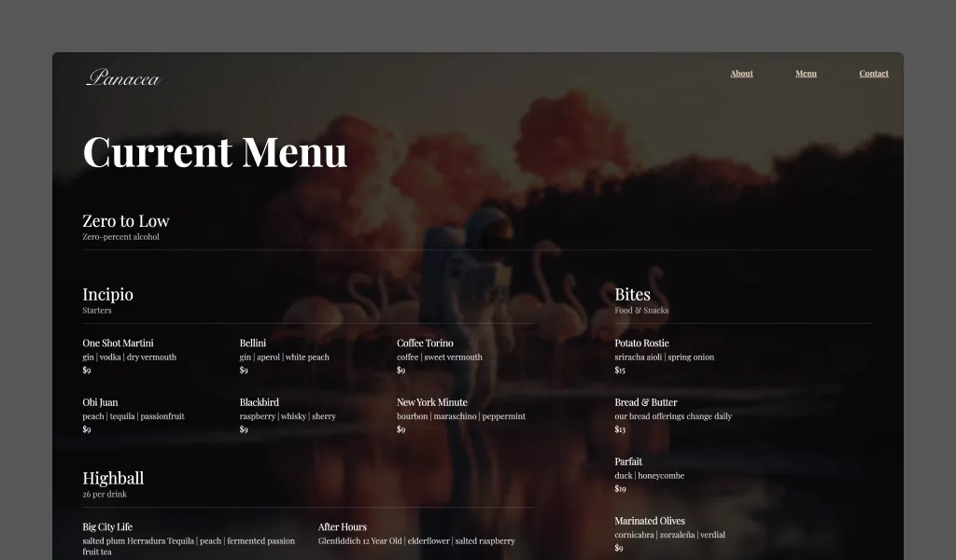Click peach, tequila, passionfruit ingredients
This screenshot has width=956, height=560.
click(134, 416)
